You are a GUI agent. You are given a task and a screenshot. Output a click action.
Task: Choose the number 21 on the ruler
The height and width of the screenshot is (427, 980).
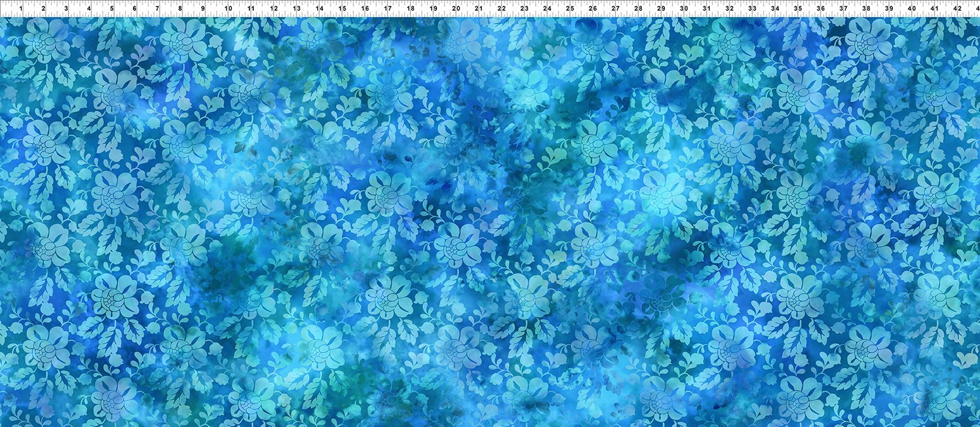coord(479,9)
